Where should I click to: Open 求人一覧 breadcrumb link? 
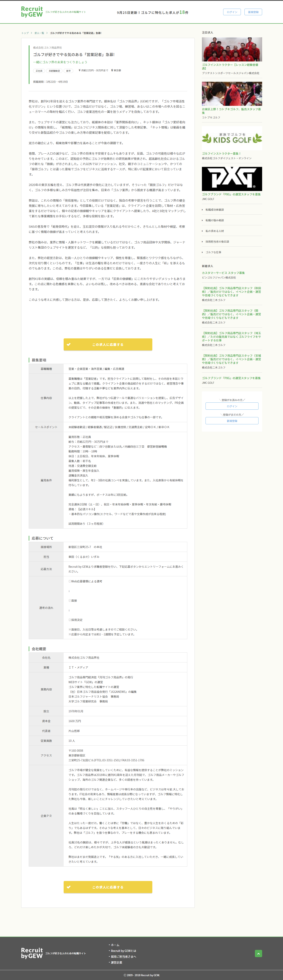pos(39,33)
